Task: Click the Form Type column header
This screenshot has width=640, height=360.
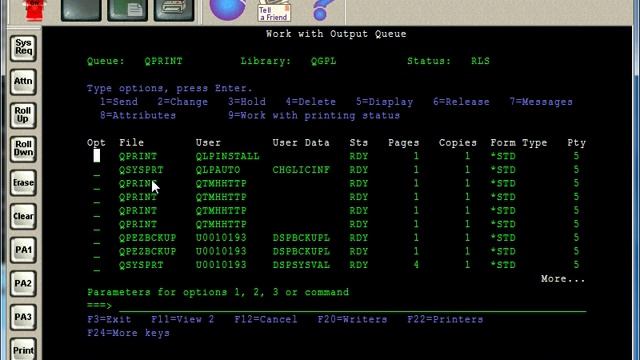Action: [519, 143]
